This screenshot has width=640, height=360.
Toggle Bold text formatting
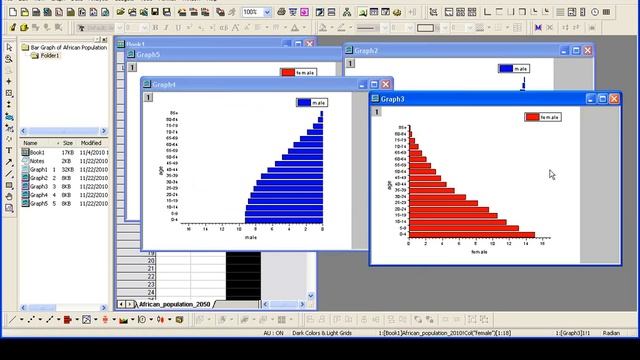[155, 28]
